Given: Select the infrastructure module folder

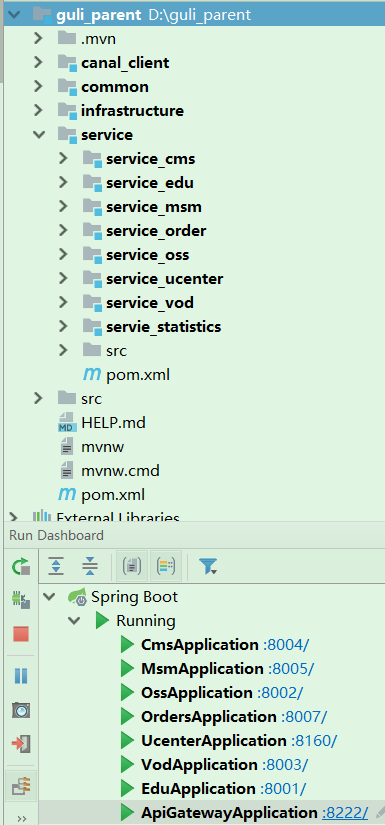Looking at the screenshot, I should click(x=133, y=111).
